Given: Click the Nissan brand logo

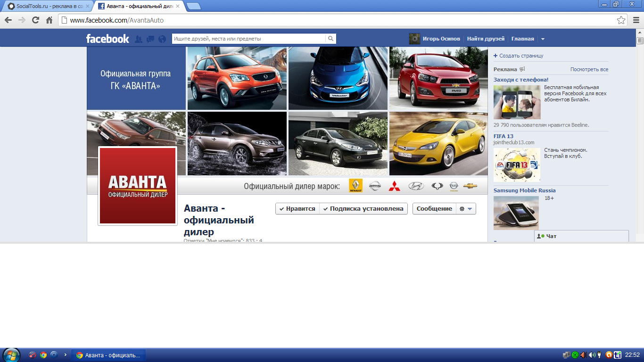Looking at the screenshot, I should pos(375,186).
